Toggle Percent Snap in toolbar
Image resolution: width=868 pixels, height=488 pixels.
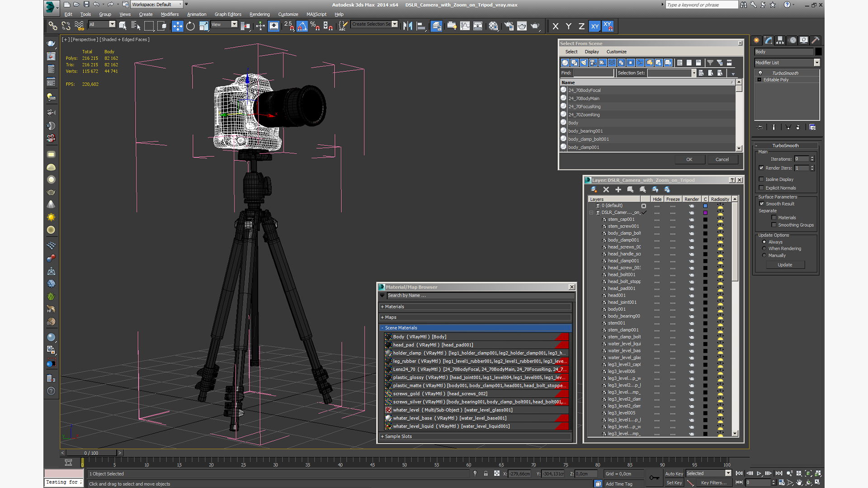315,26
